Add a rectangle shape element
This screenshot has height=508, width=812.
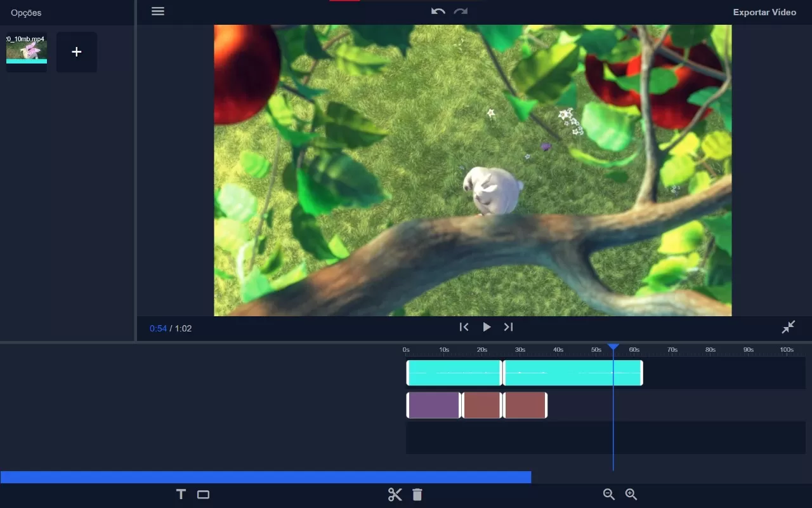203,494
